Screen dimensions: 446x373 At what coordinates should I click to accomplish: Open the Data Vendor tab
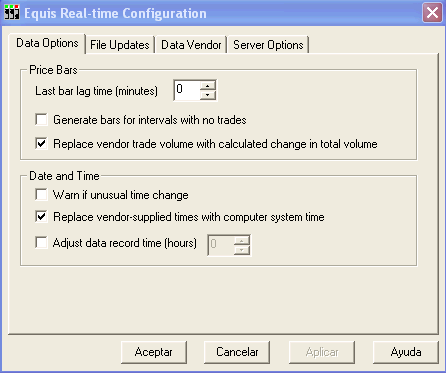[x=191, y=45]
